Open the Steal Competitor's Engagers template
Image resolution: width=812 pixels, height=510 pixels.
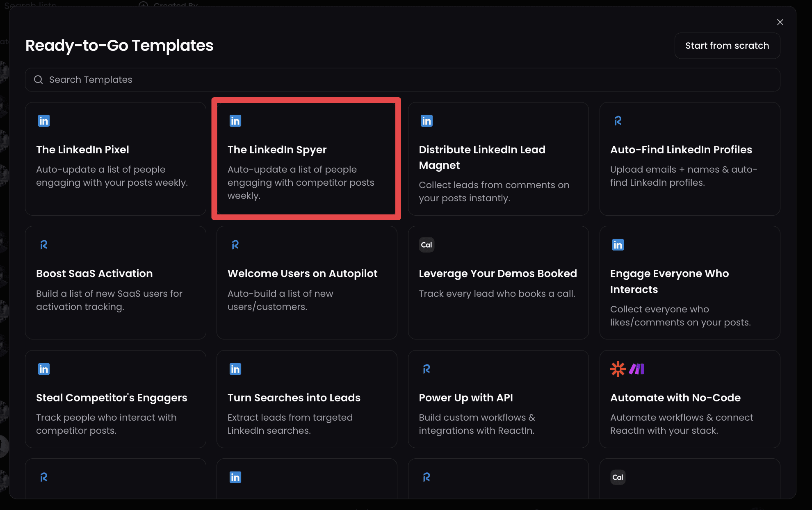pyautogui.click(x=116, y=398)
